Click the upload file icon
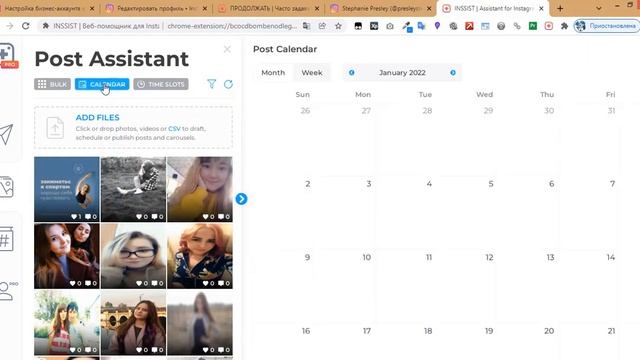This screenshot has height=360, width=640. click(55, 128)
